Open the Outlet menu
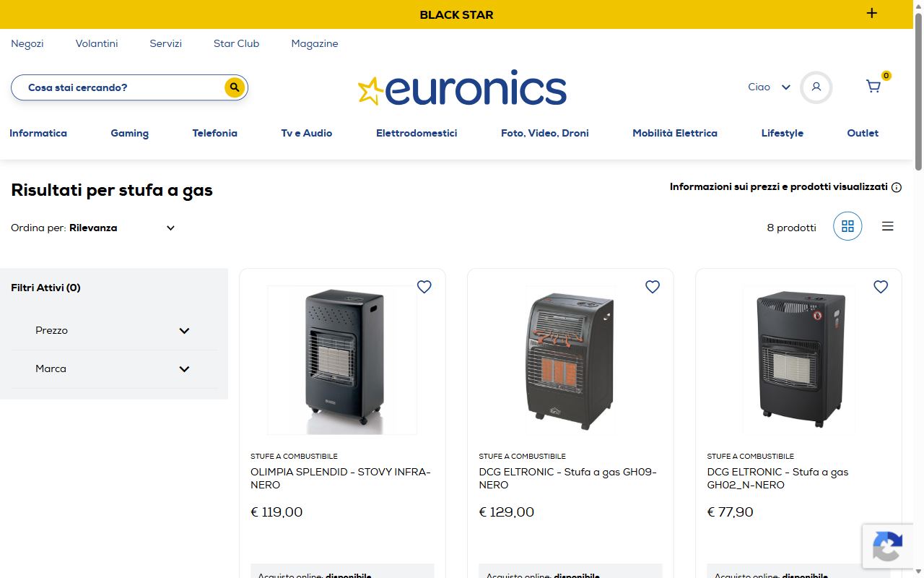This screenshot has height=578, width=924. (863, 133)
